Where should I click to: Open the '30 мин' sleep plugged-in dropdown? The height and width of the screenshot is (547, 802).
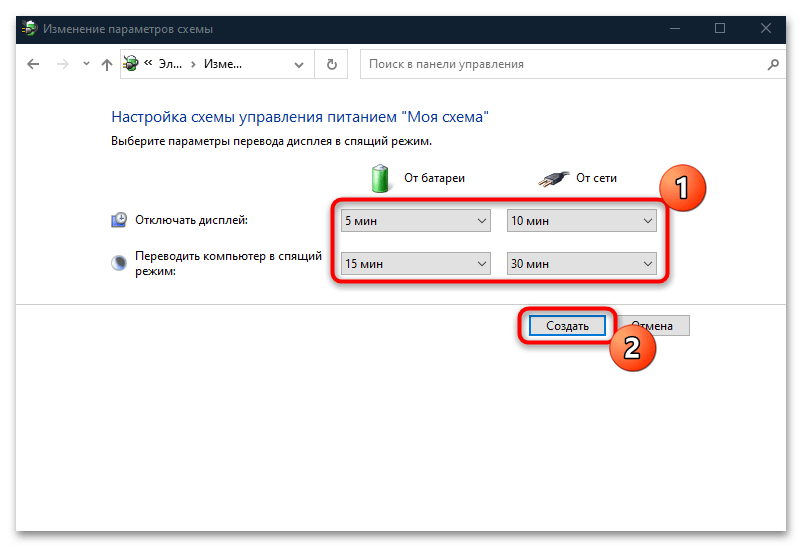pos(580,263)
